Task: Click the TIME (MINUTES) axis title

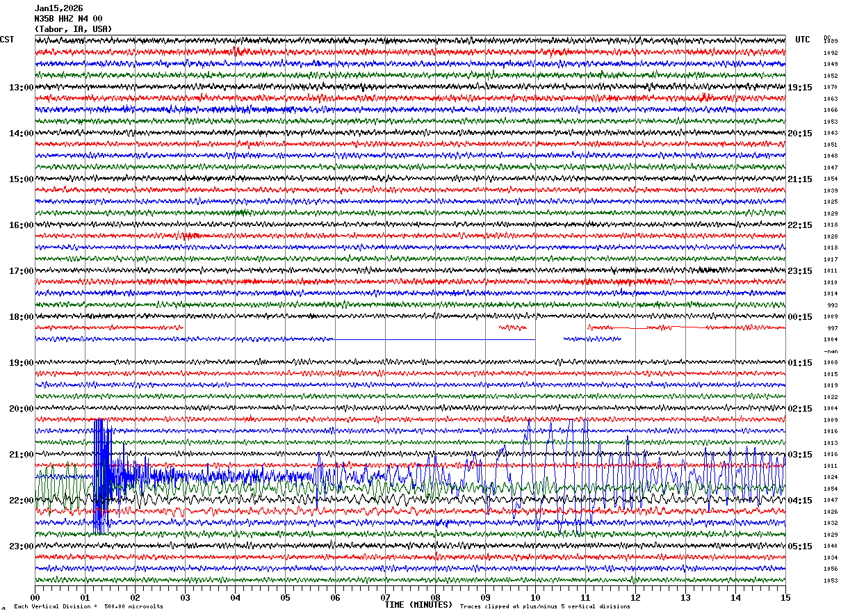Action: (418, 605)
